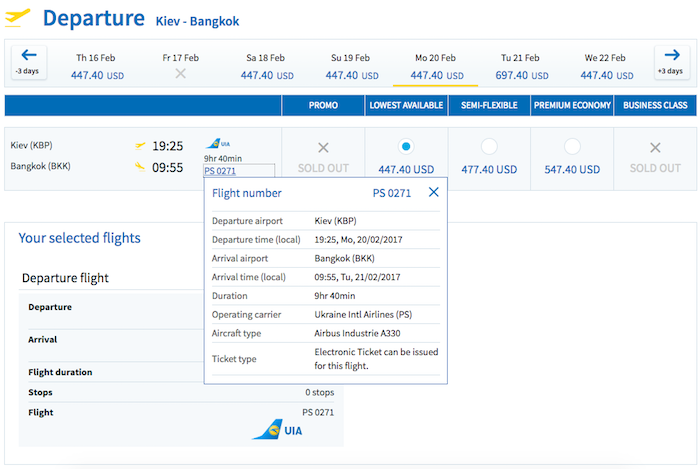
Task: Click the takeoff icon beside 19:25
Action: click(x=140, y=145)
